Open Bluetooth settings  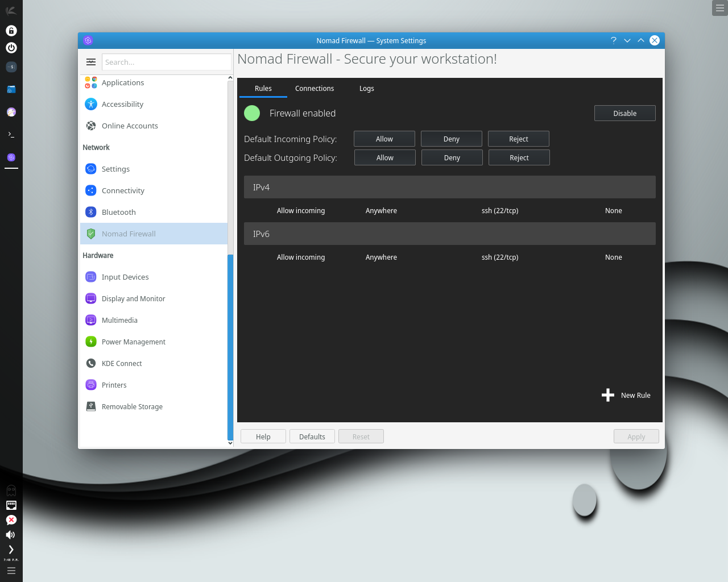pos(154,212)
